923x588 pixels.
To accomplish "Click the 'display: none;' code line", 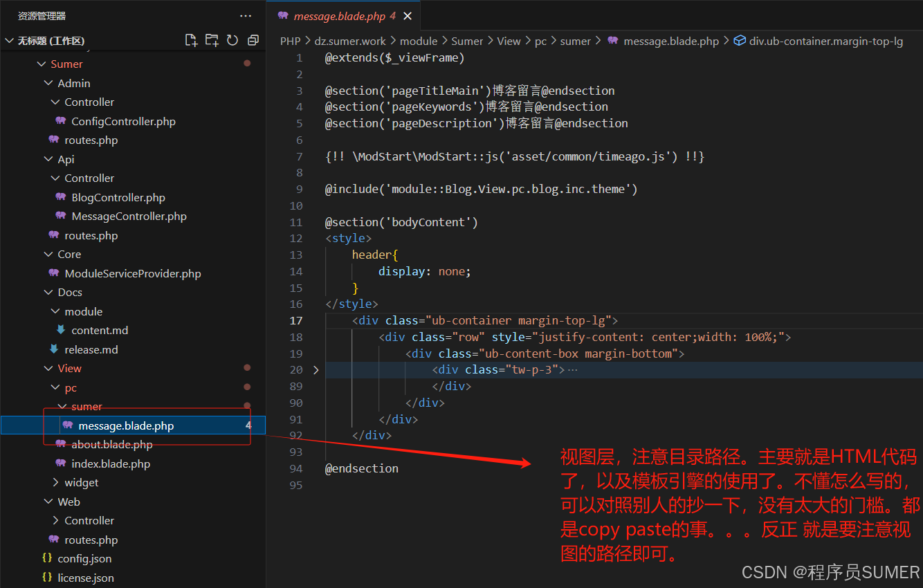I will click(x=424, y=271).
